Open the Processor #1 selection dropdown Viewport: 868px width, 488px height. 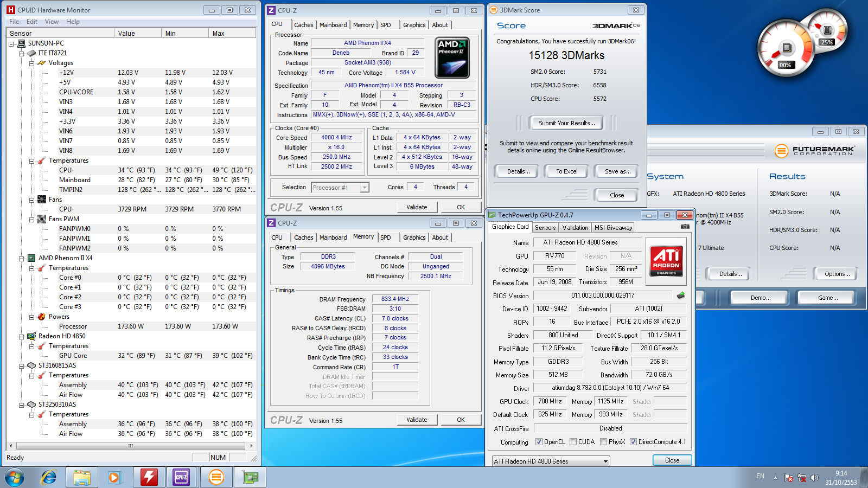point(340,188)
